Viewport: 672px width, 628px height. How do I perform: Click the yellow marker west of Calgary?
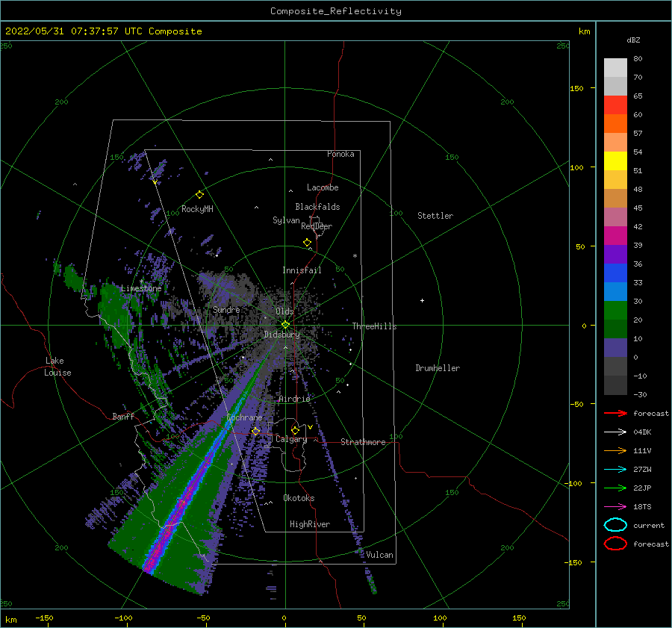255,431
